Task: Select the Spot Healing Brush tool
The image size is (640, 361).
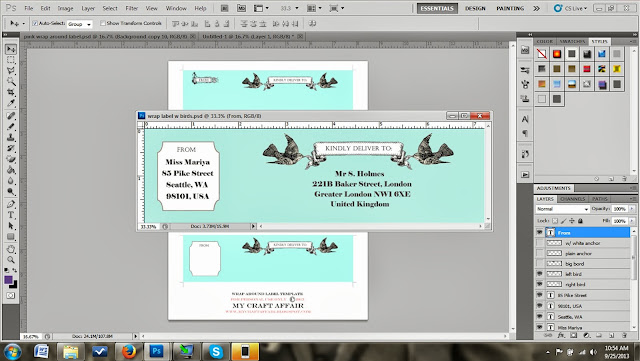Action: [x=11, y=116]
